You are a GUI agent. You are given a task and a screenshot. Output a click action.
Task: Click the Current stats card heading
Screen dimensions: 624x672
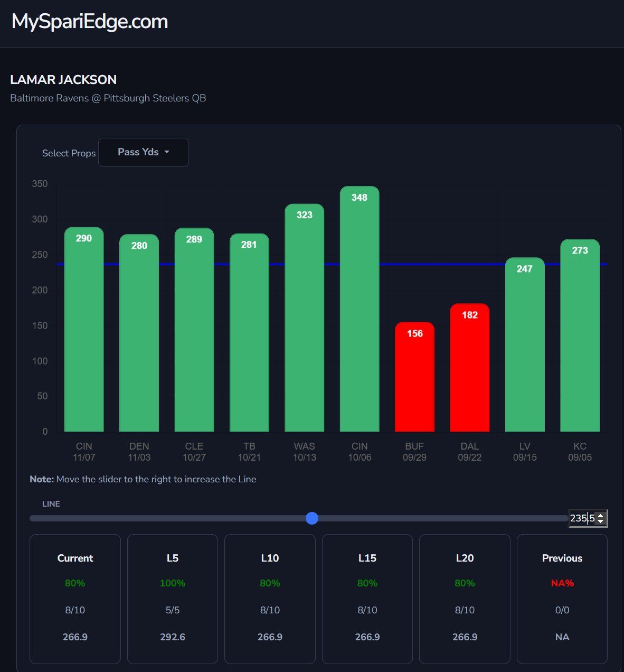[75, 558]
